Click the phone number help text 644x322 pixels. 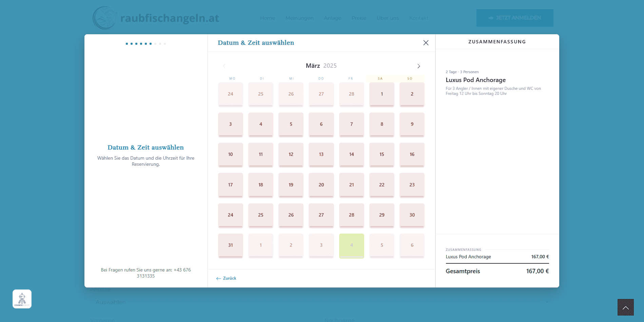146,273
